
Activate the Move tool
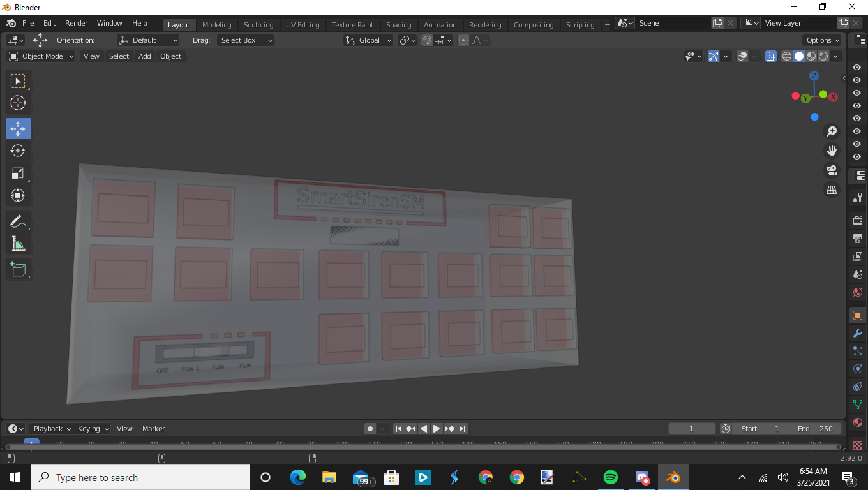tap(18, 128)
